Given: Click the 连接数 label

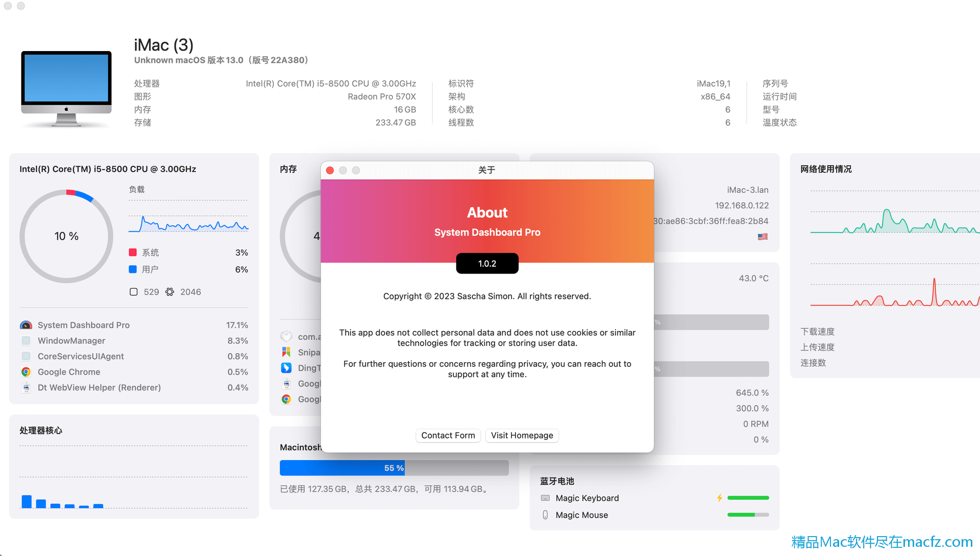Looking at the screenshot, I should (813, 363).
